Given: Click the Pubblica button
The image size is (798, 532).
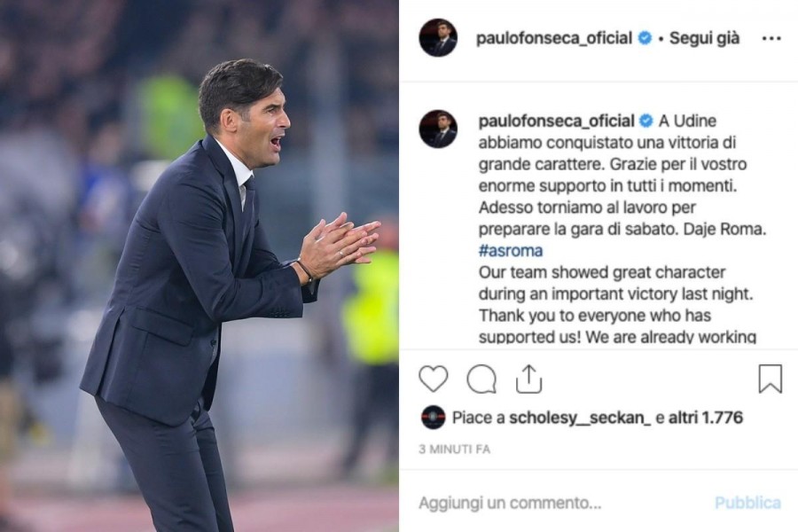Looking at the screenshot, I should point(747,503).
